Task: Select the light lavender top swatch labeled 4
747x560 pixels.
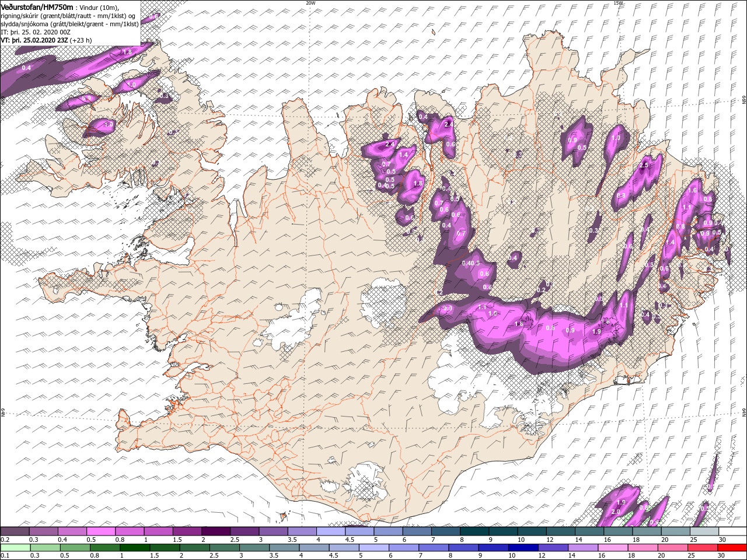Action: 330,531
